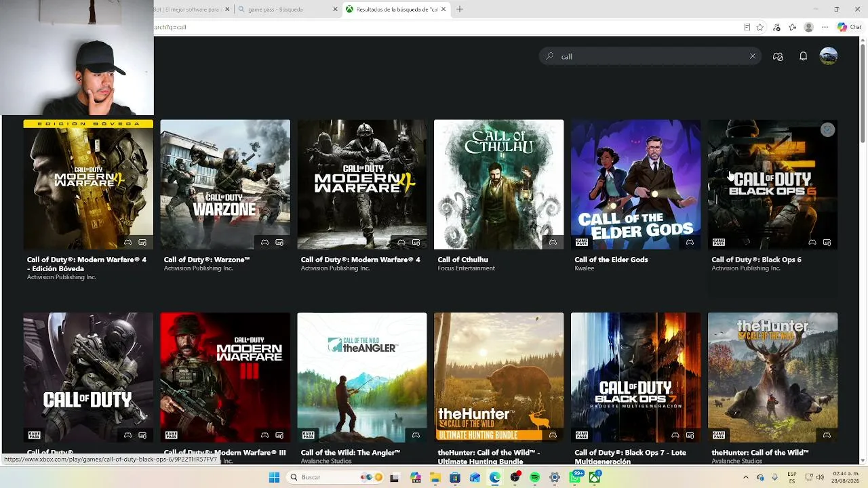Open the Copilot Chat button in Edge

click(851, 27)
